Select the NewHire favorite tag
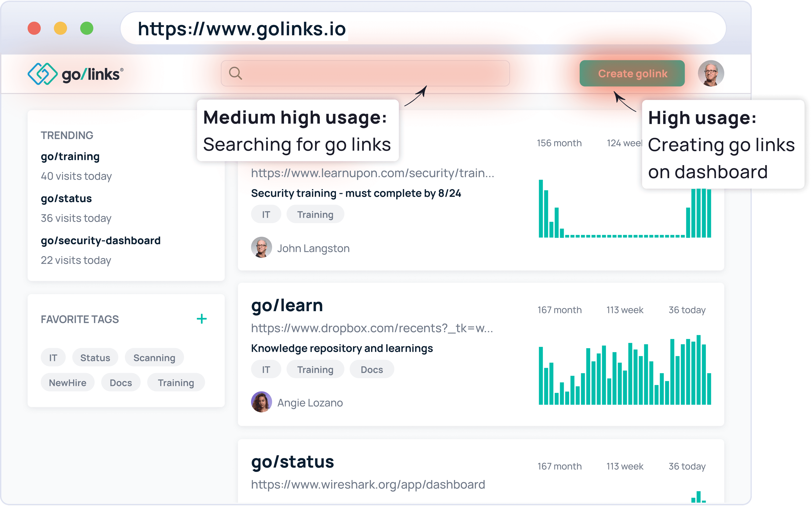Image resolution: width=812 pixels, height=506 pixels. tap(68, 383)
